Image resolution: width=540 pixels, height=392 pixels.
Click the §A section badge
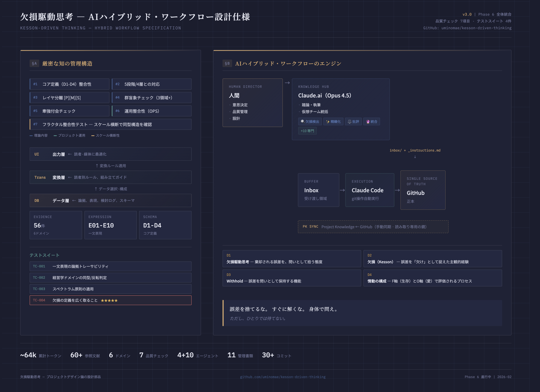point(34,63)
